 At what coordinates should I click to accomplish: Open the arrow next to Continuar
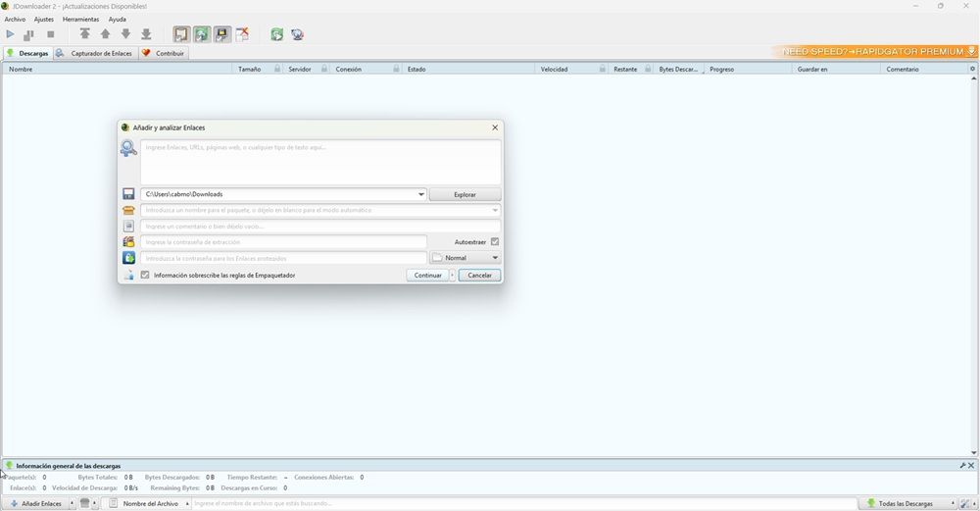[453, 276]
